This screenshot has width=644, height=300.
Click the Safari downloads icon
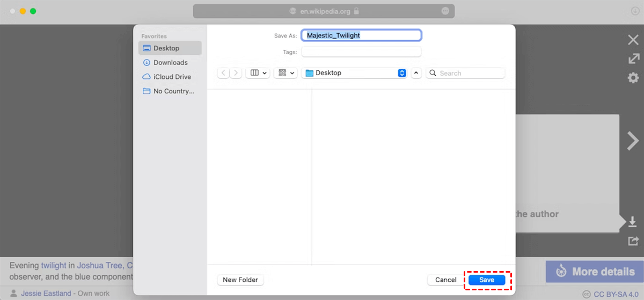point(635,11)
